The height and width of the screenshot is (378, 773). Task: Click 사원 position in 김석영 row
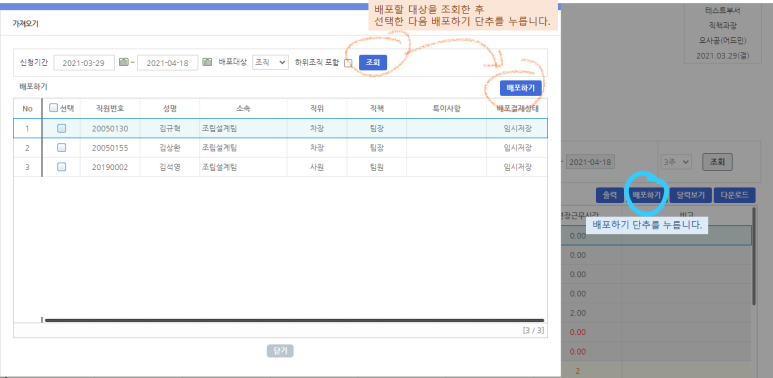click(x=317, y=168)
